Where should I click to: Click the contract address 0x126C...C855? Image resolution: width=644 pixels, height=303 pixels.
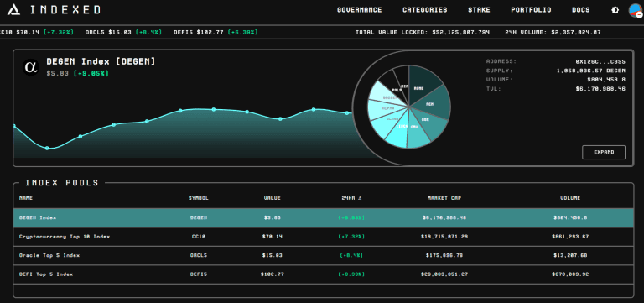pos(600,61)
